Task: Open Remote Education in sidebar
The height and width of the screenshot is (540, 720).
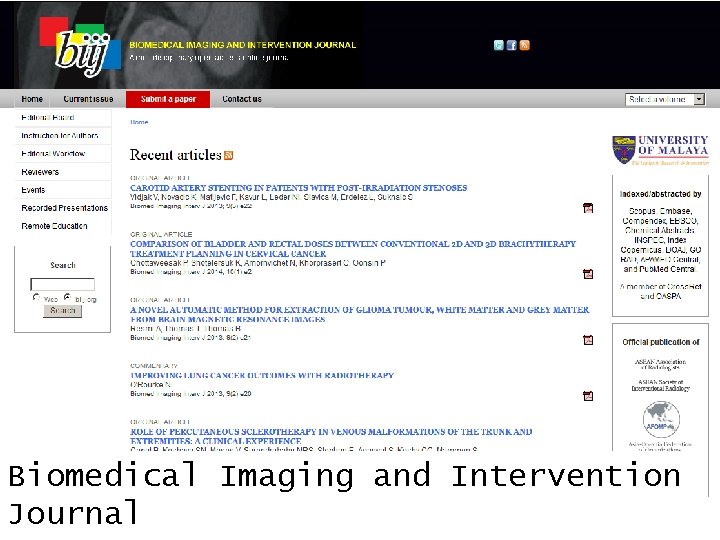Action: click(54, 226)
